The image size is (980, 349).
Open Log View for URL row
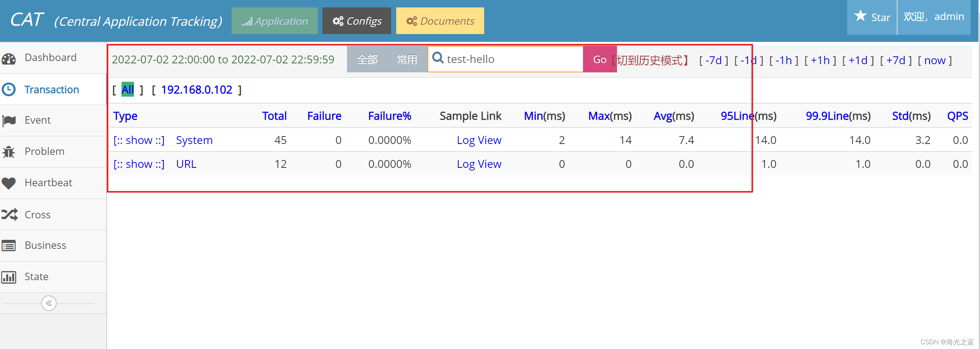479,164
